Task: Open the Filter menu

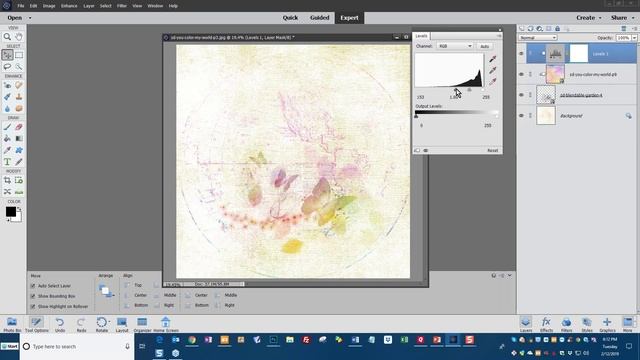Action: pos(122,6)
